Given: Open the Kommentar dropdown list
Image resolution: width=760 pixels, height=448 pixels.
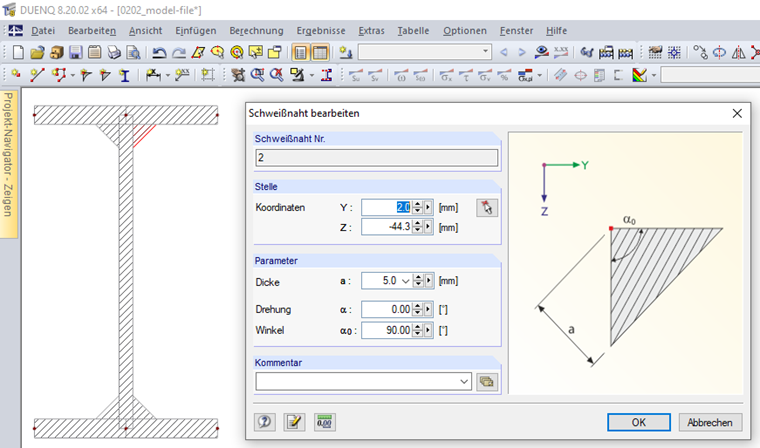Looking at the screenshot, I should 464,382.
